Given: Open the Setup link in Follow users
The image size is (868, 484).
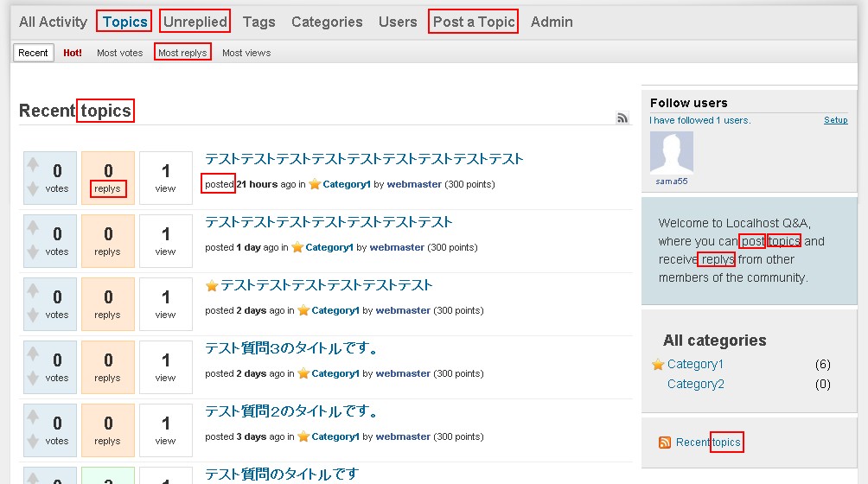Looking at the screenshot, I should pos(835,120).
